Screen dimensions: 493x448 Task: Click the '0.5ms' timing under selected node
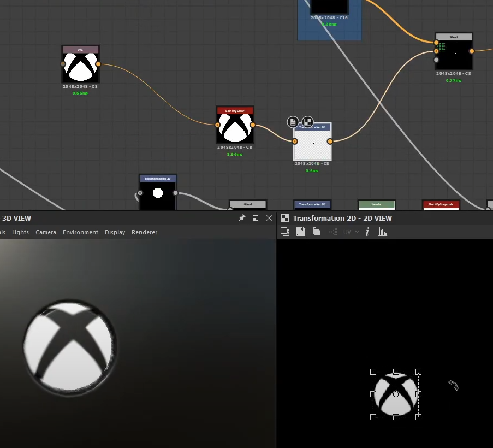tap(312, 170)
